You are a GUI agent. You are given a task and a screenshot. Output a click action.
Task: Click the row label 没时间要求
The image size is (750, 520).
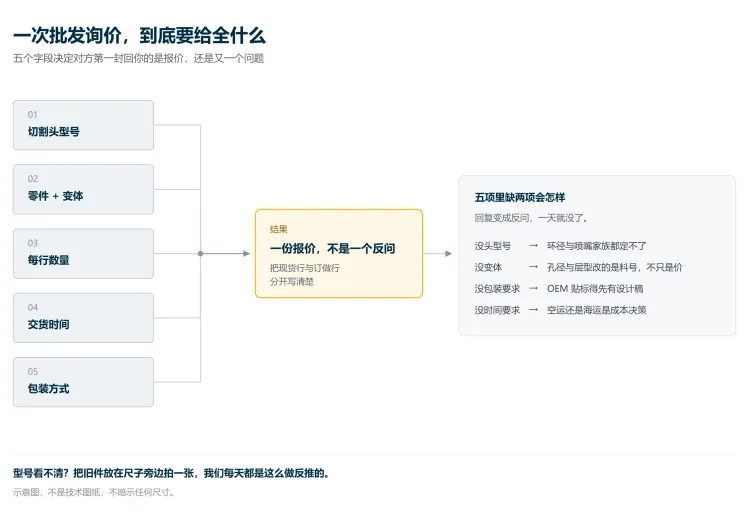pos(497,310)
